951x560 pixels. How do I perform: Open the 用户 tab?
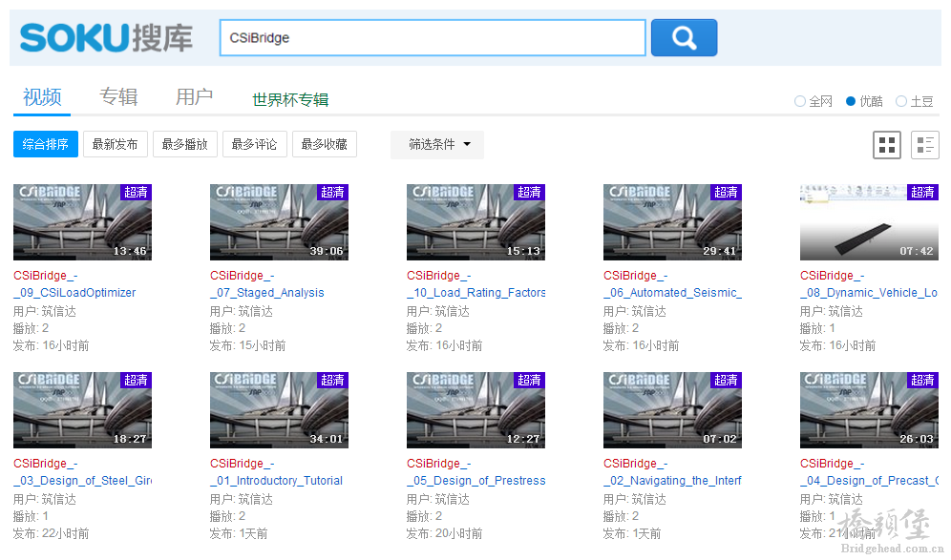(194, 97)
